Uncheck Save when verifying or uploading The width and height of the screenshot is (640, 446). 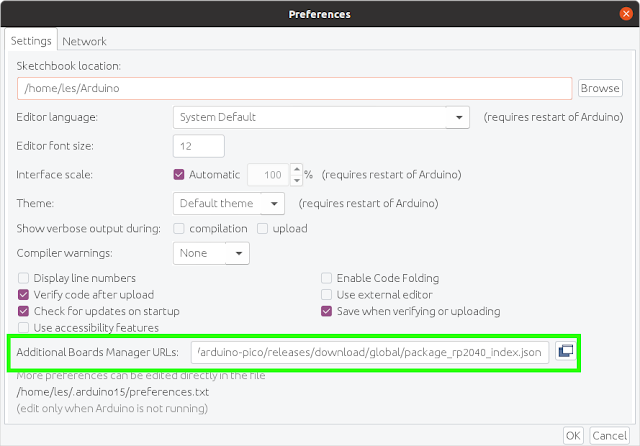pos(327,311)
